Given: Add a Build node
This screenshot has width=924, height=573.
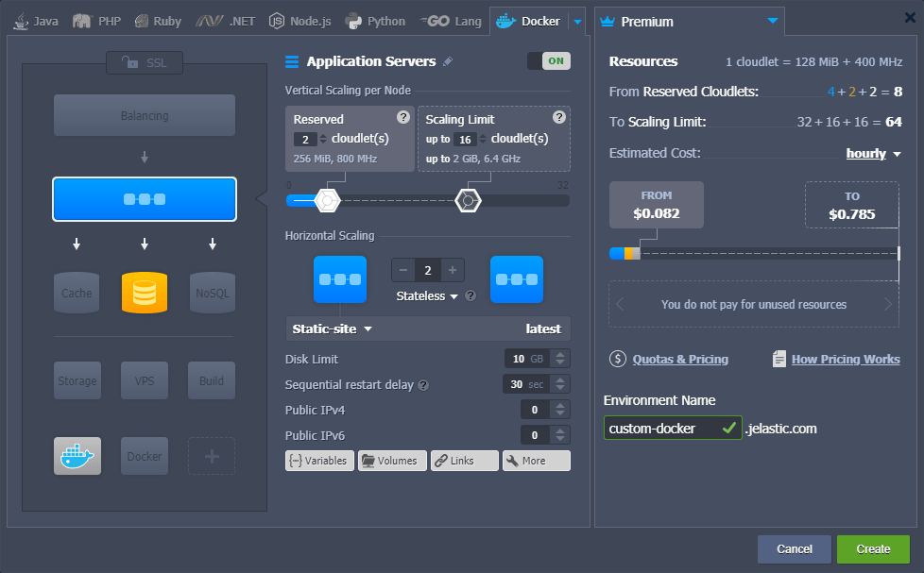Looking at the screenshot, I should [x=212, y=379].
